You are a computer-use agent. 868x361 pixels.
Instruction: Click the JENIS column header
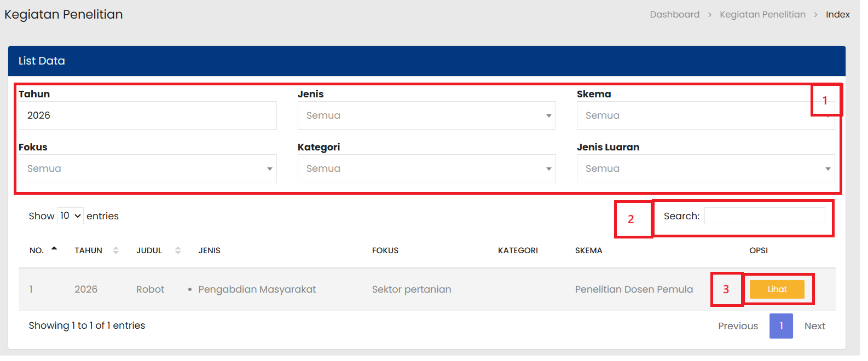(210, 251)
